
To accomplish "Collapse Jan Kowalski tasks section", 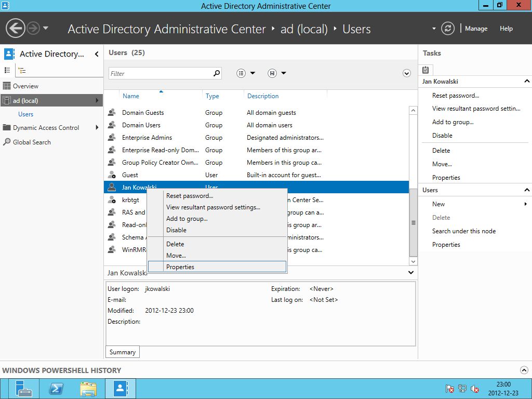I will point(527,81).
